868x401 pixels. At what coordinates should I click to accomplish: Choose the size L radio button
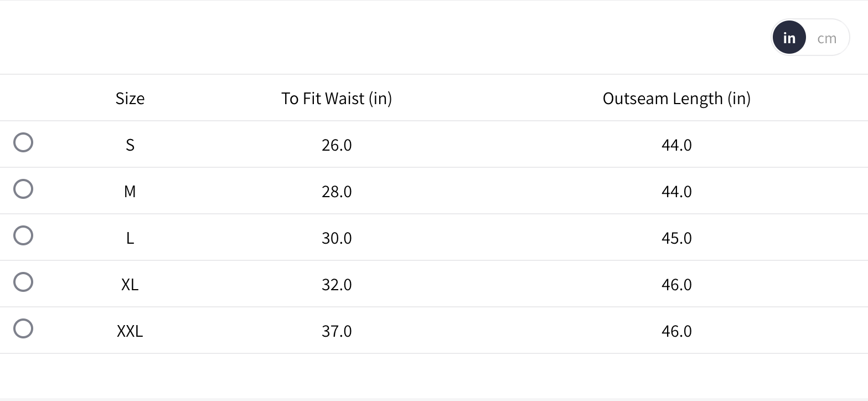(x=23, y=235)
